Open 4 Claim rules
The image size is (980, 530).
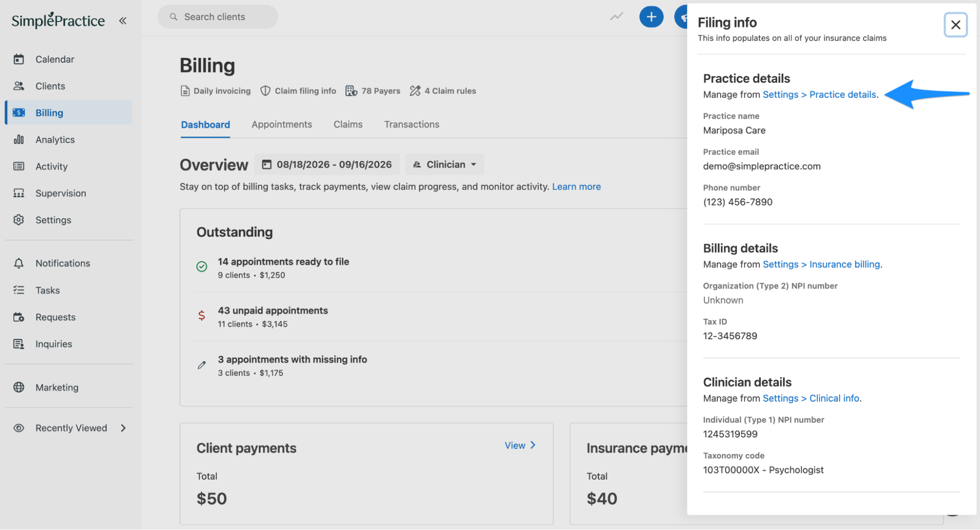pyautogui.click(x=443, y=91)
